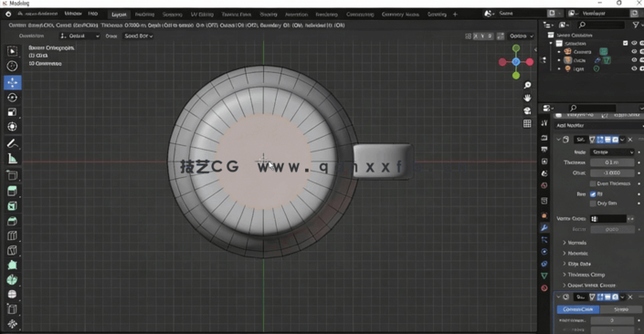Open the Object Data green triangle tab
Viewport: 644px width, 334px height.
coord(544,276)
